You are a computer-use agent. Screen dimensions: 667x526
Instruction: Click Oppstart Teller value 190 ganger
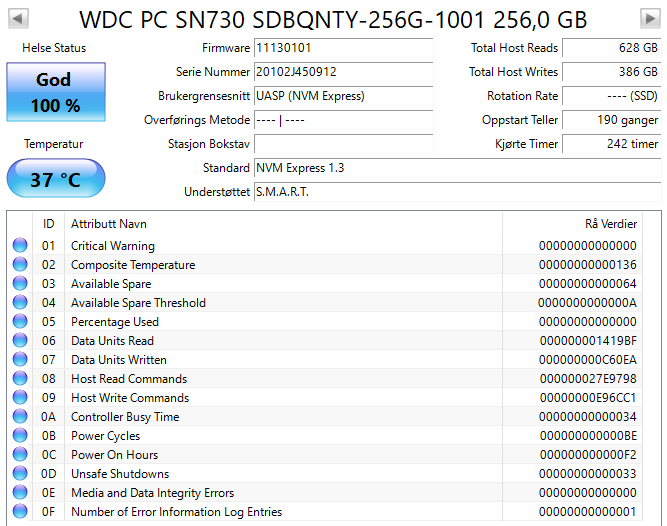(612, 120)
